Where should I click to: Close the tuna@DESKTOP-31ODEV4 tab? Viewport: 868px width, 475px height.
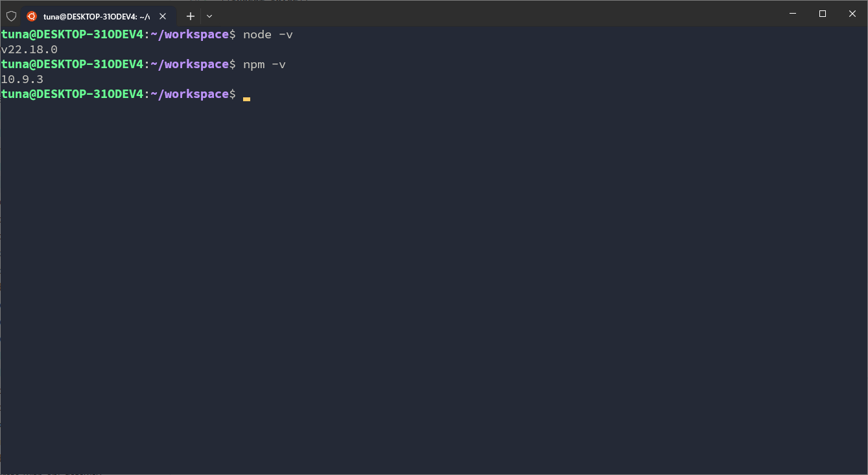163,15
